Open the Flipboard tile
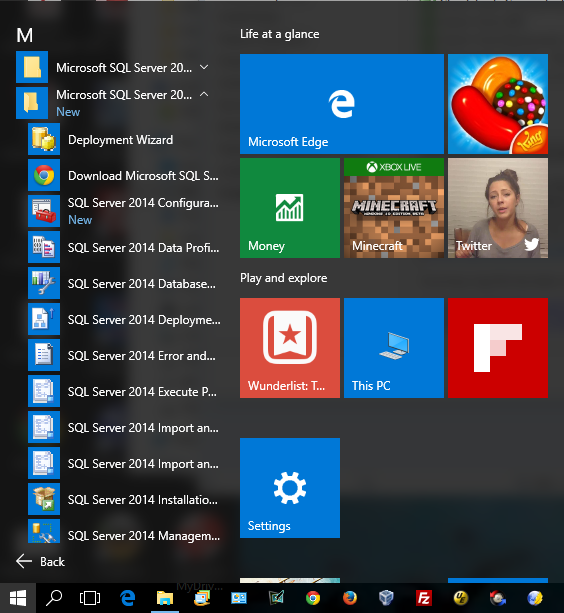Image resolution: width=564 pixels, height=613 pixels. point(498,348)
